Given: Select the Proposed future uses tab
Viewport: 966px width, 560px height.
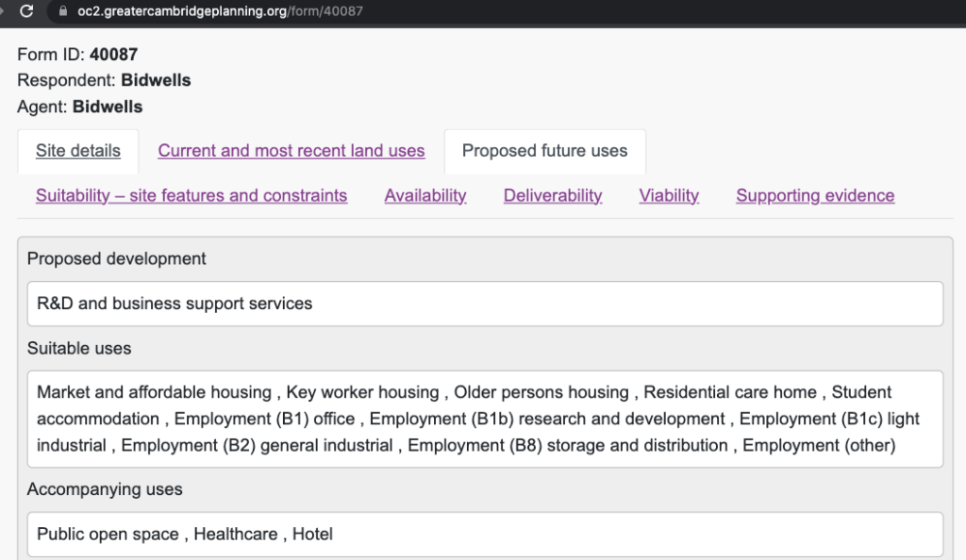Looking at the screenshot, I should [x=544, y=151].
